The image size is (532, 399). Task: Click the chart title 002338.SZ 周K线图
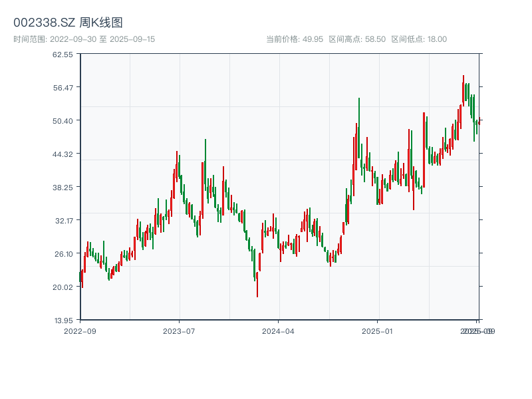pyautogui.click(x=68, y=23)
